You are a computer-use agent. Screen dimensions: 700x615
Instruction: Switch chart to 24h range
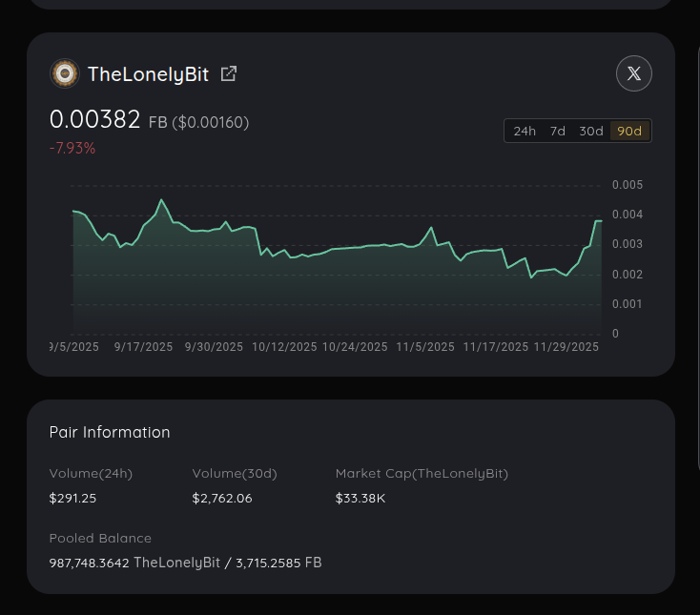click(525, 131)
